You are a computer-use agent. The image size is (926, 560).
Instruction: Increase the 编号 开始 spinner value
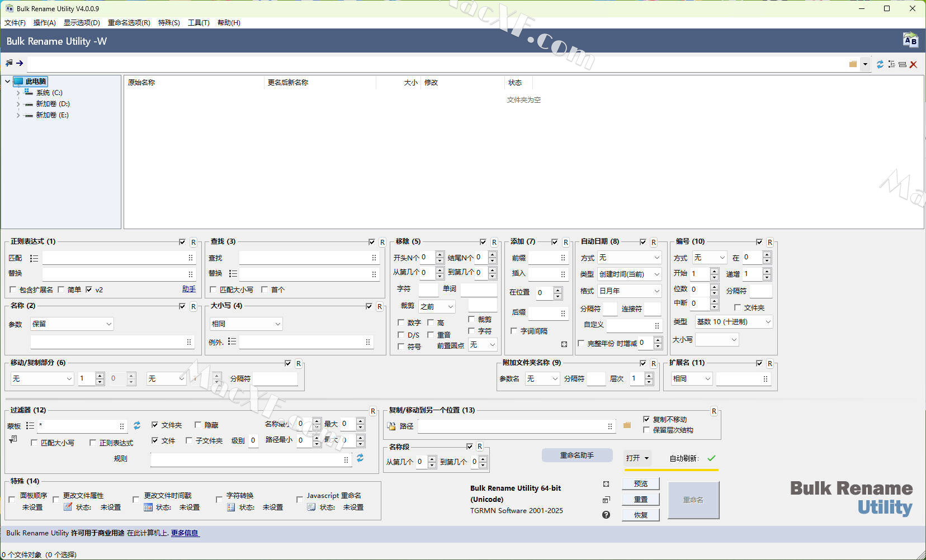[x=714, y=270]
